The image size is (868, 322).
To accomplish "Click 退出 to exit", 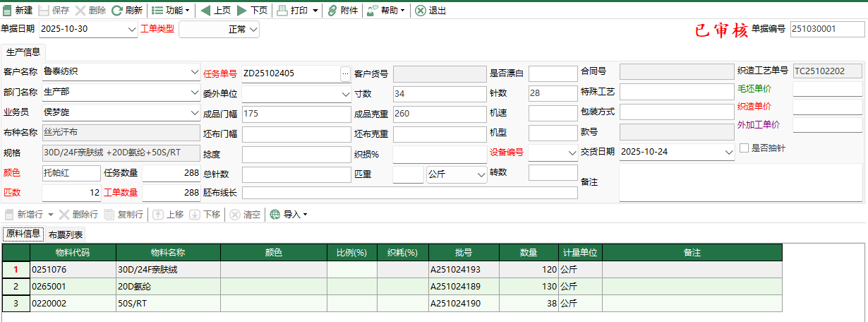I will pos(430,11).
